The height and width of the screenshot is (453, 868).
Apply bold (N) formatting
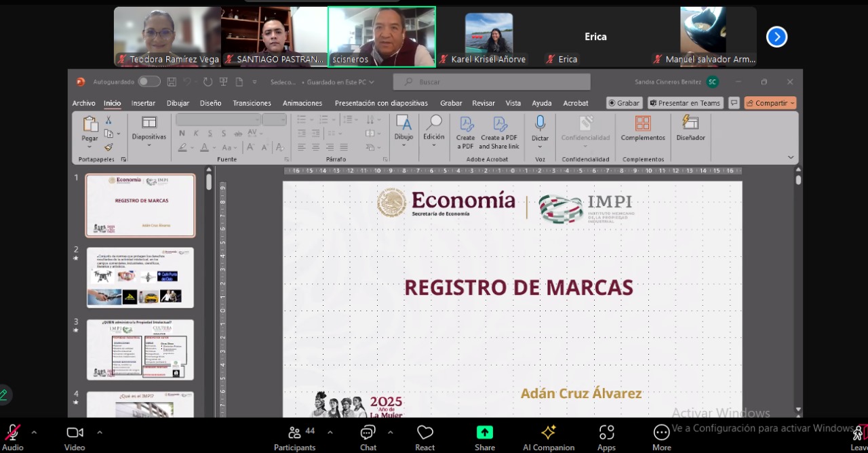click(x=182, y=134)
